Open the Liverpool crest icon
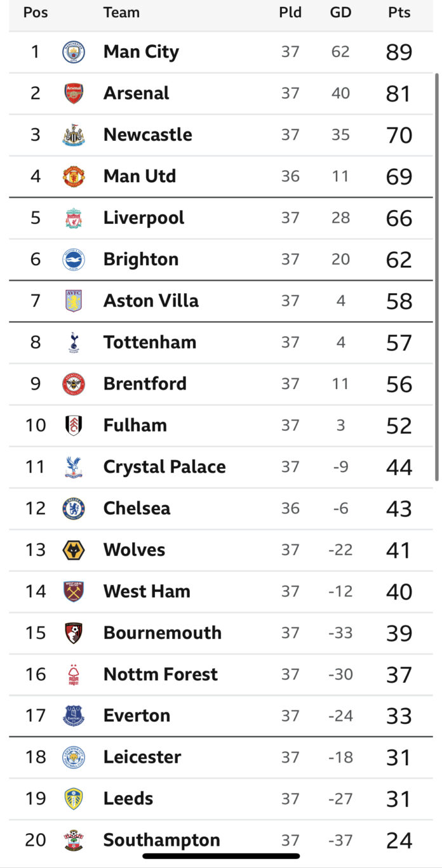 click(74, 218)
